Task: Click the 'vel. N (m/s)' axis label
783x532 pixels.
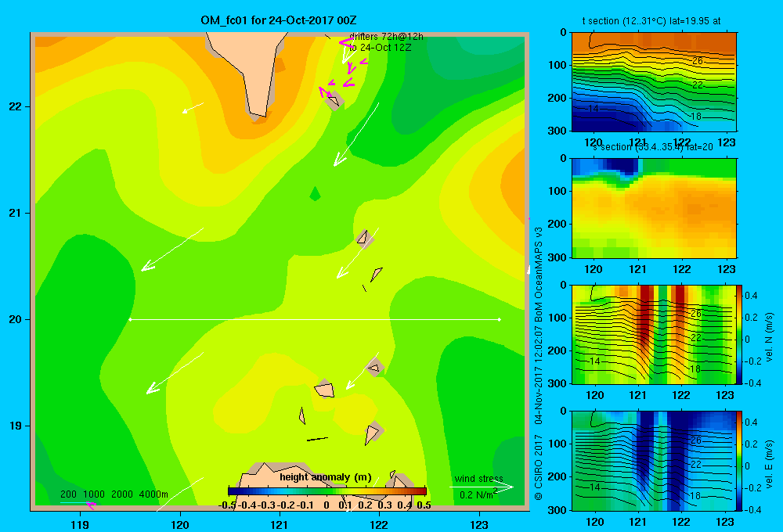Action: 770,336
